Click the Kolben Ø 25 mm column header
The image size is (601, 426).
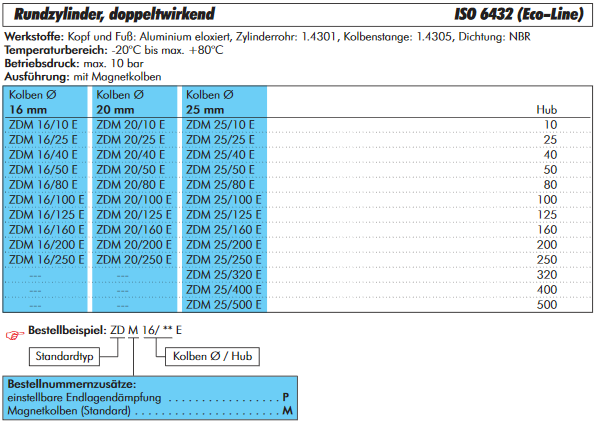coord(222,101)
